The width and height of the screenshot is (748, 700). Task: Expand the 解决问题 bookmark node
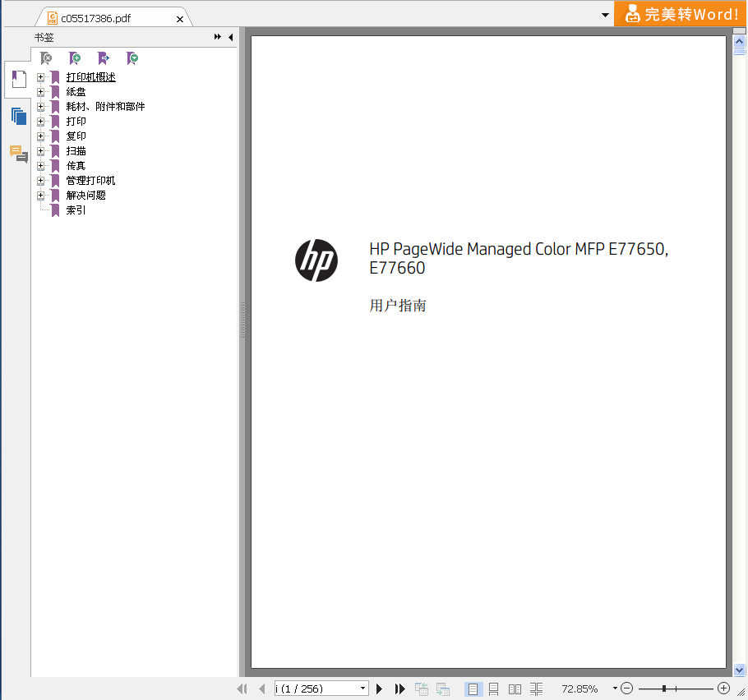click(40, 195)
